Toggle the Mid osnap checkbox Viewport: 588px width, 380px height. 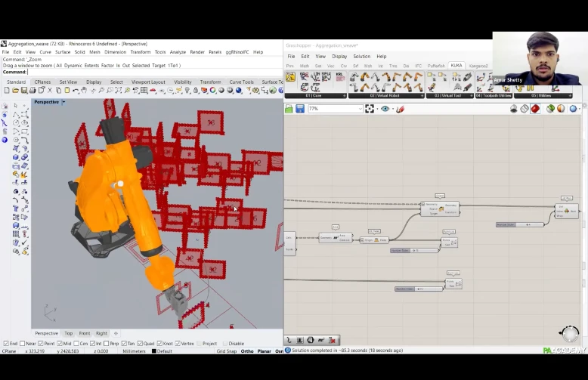pyautogui.click(x=60, y=344)
